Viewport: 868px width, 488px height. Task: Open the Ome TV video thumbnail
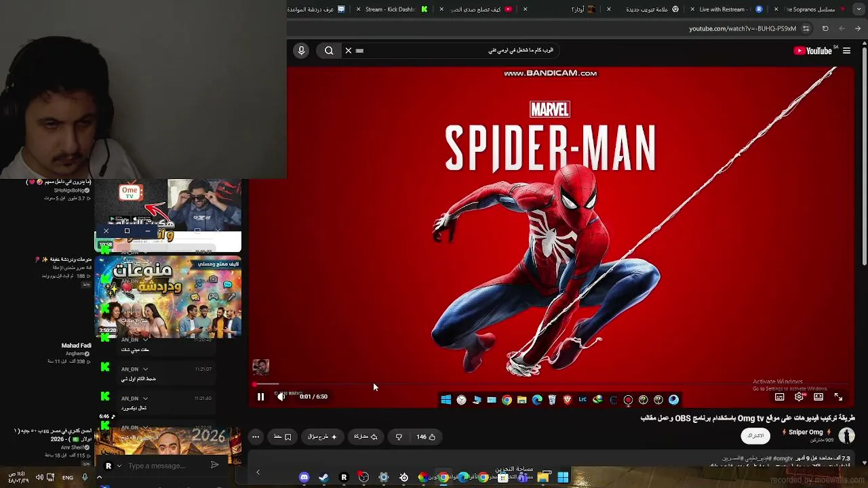168,216
